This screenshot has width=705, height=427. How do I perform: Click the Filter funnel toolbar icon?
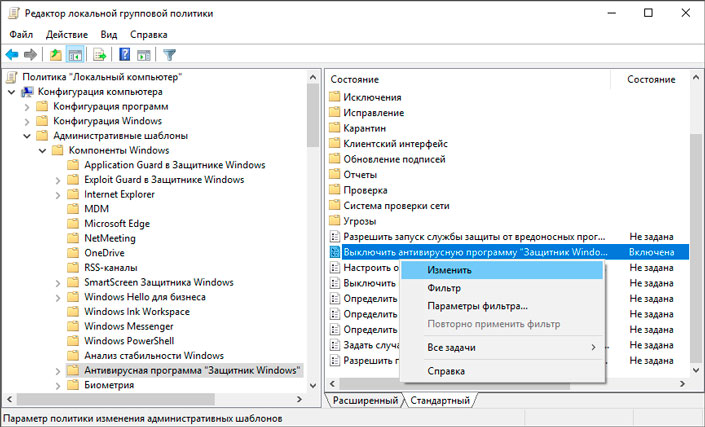coord(169,55)
